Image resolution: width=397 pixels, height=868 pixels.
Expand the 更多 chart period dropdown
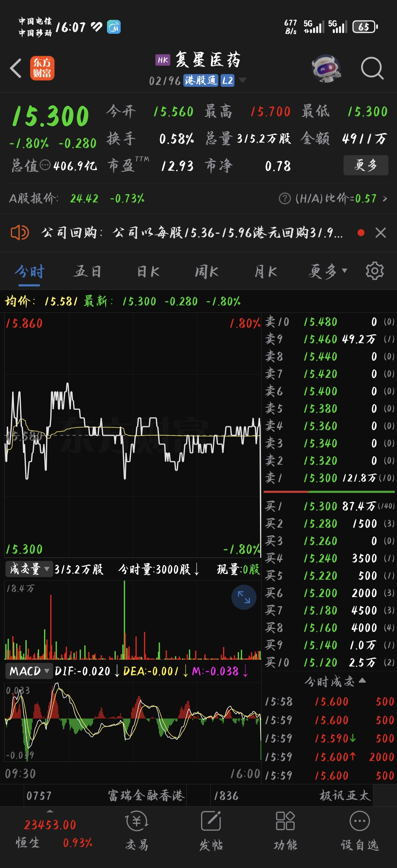pyautogui.click(x=328, y=272)
